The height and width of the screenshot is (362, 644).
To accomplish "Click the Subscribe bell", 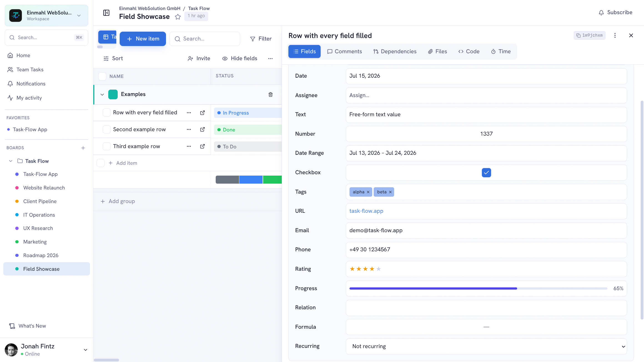I will coord(615,12).
